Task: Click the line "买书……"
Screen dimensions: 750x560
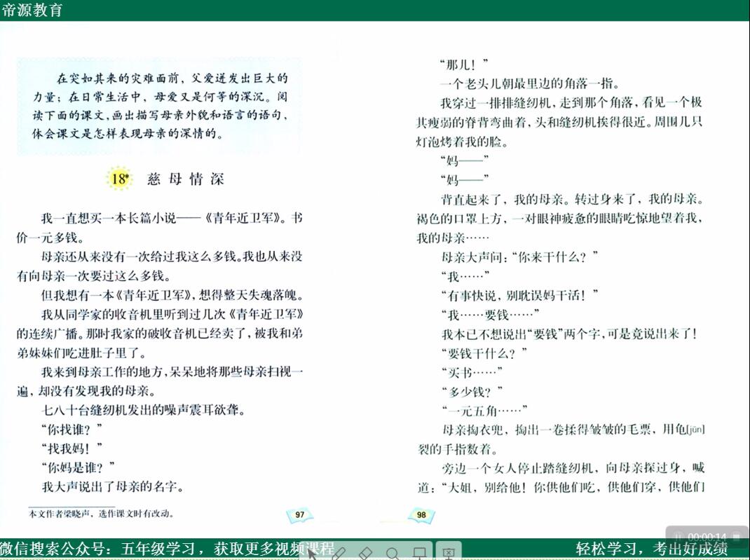Action: point(472,373)
